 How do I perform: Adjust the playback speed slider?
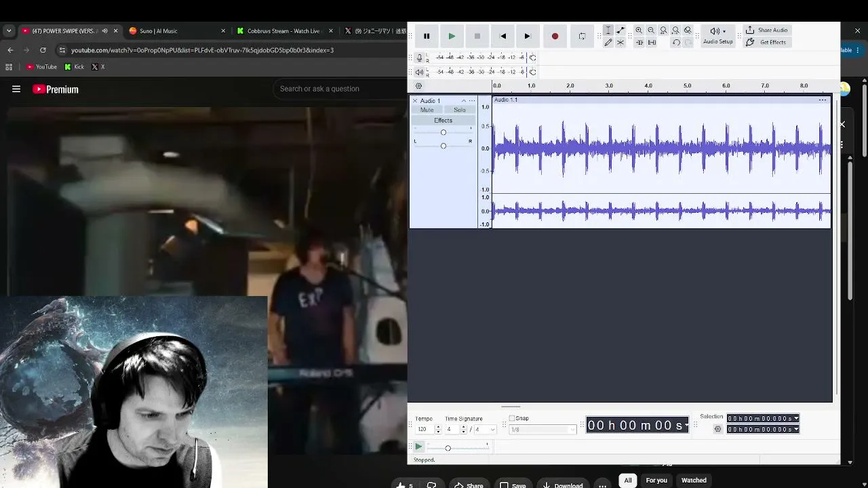tap(458, 447)
